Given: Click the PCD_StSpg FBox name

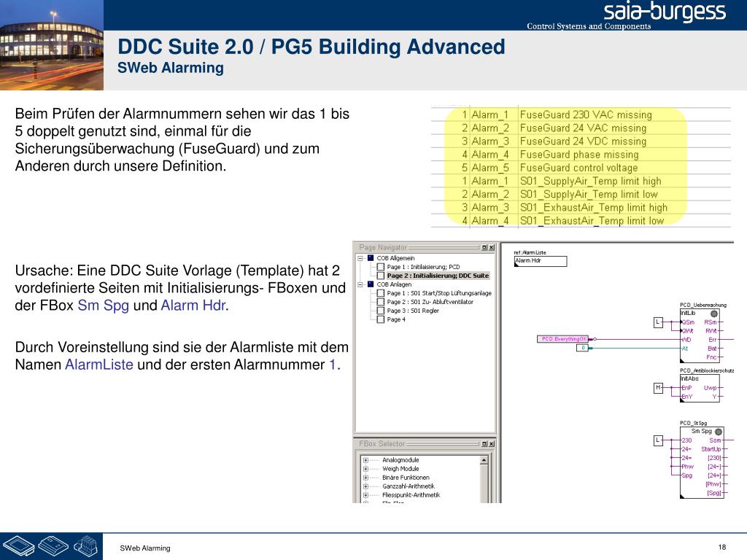Looking at the screenshot, I should (693, 423).
